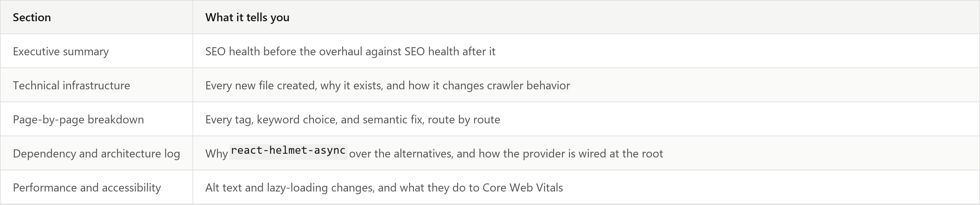Select the 'Technical infrastructure' cell
The height and width of the screenshot is (205, 980).
(96, 85)
